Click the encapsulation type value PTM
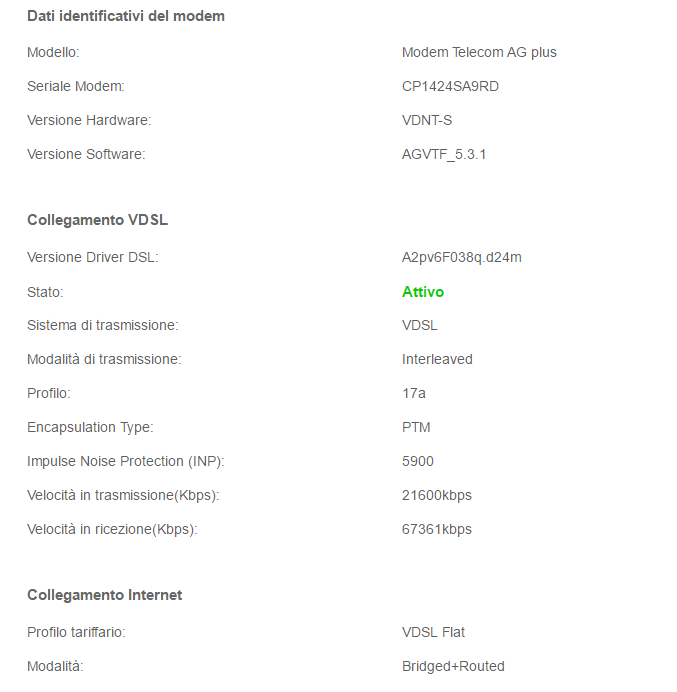677x692 pixels. (x=416, y=427)
